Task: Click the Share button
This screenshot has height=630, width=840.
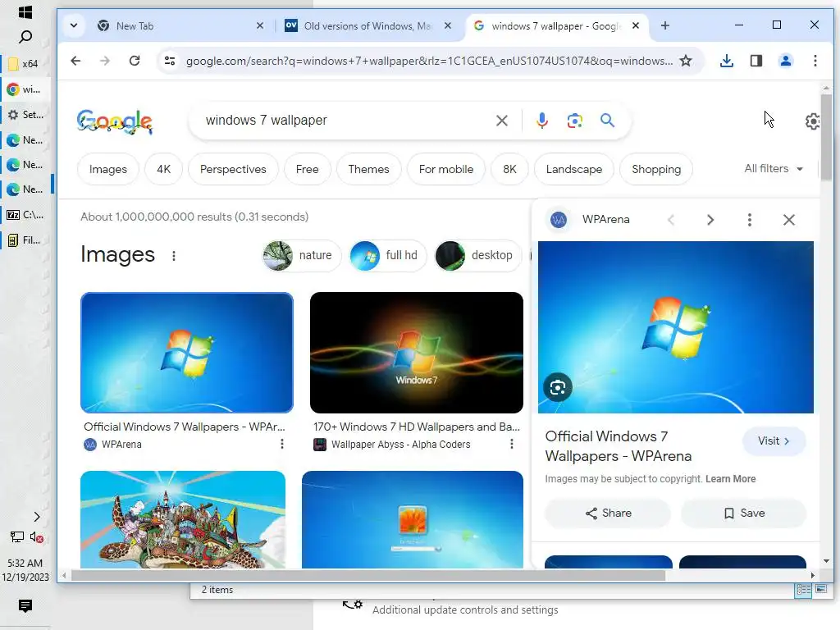Action: (x=608, y=514)
